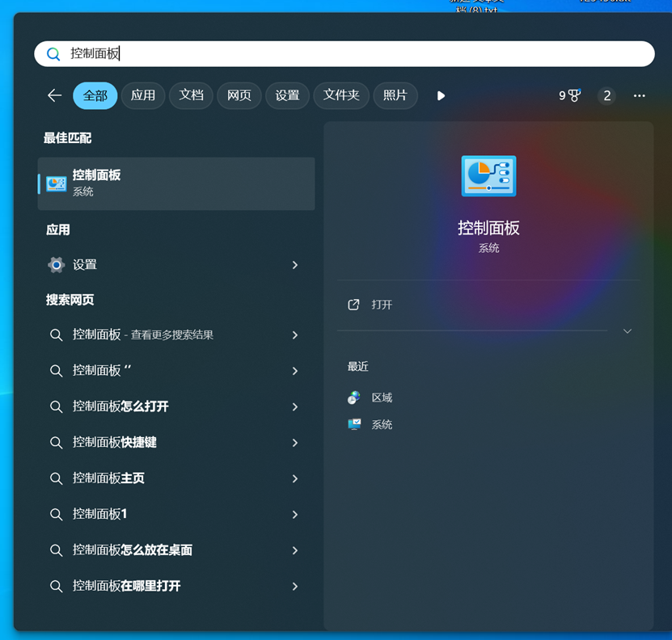This screenshot has height=640, width=672.
Task: Go back with the left arrow button
Action: click(54, 95)
